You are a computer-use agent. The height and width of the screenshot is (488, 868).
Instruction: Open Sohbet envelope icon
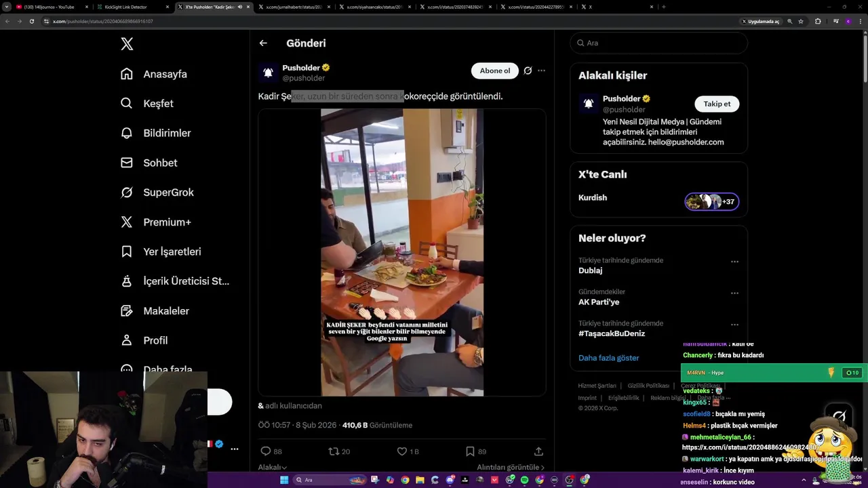tap(127, 163)
